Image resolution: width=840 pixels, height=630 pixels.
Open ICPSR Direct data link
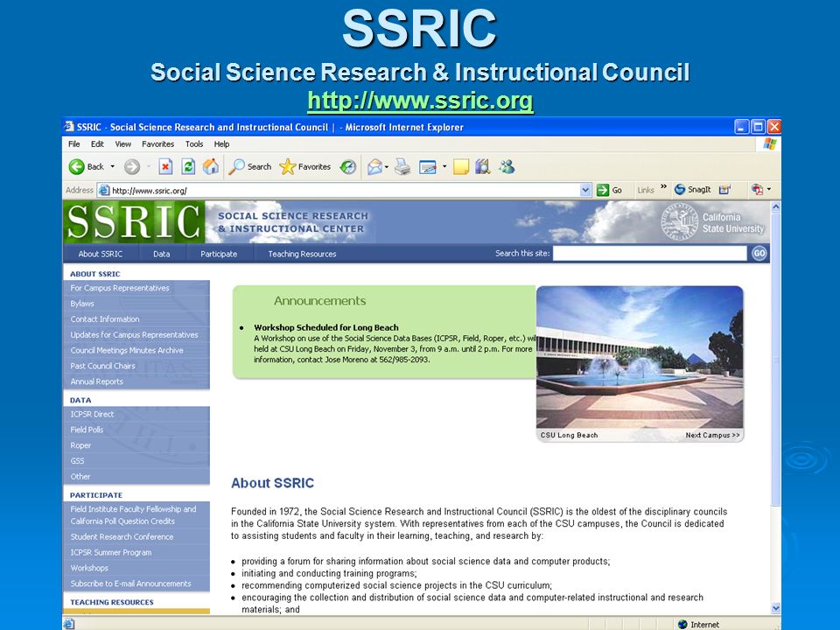[x=92, y=414]
